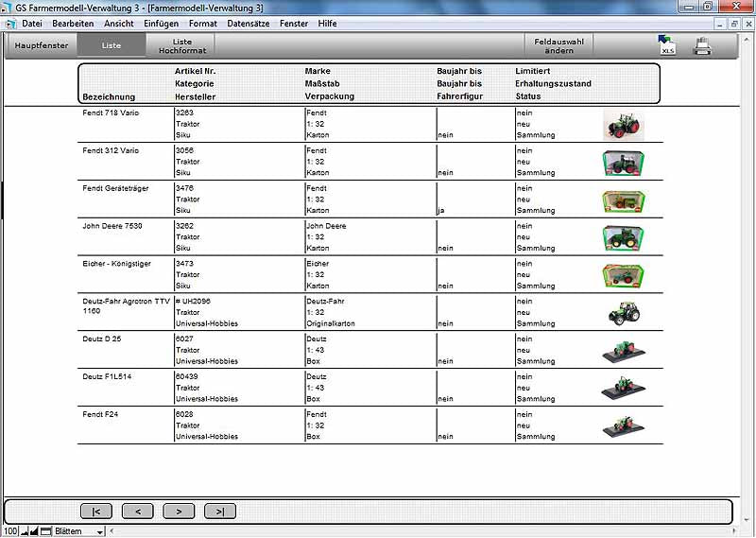
Task: Click the zoom in icon in status bar
Action: [x=35, y=531]
